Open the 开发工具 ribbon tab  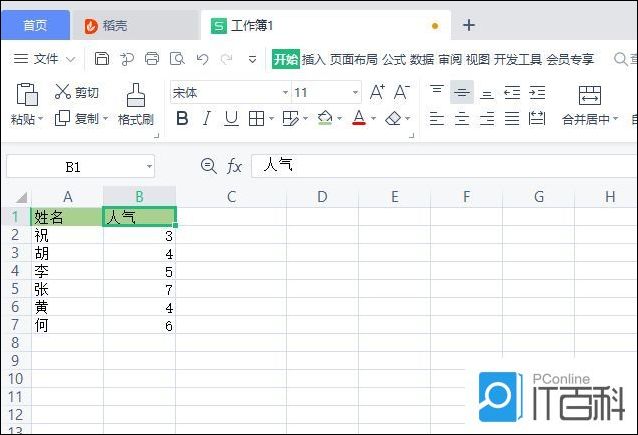pos(518,60)
